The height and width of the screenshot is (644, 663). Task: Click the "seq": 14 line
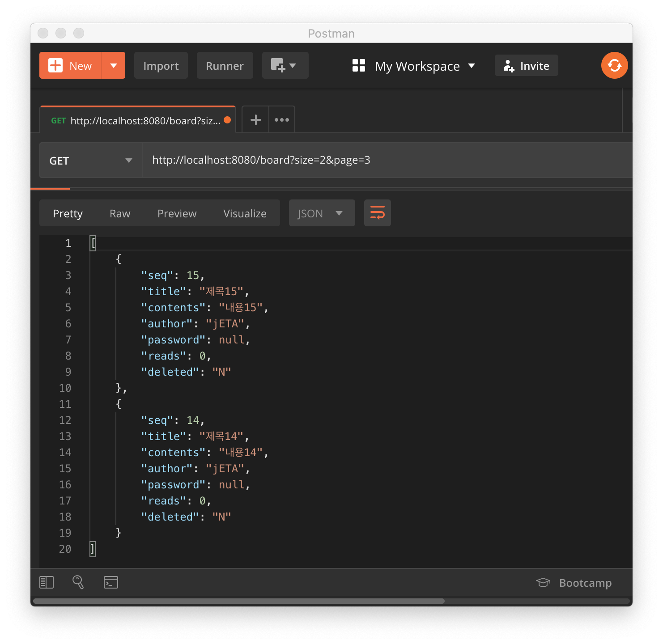173,420
